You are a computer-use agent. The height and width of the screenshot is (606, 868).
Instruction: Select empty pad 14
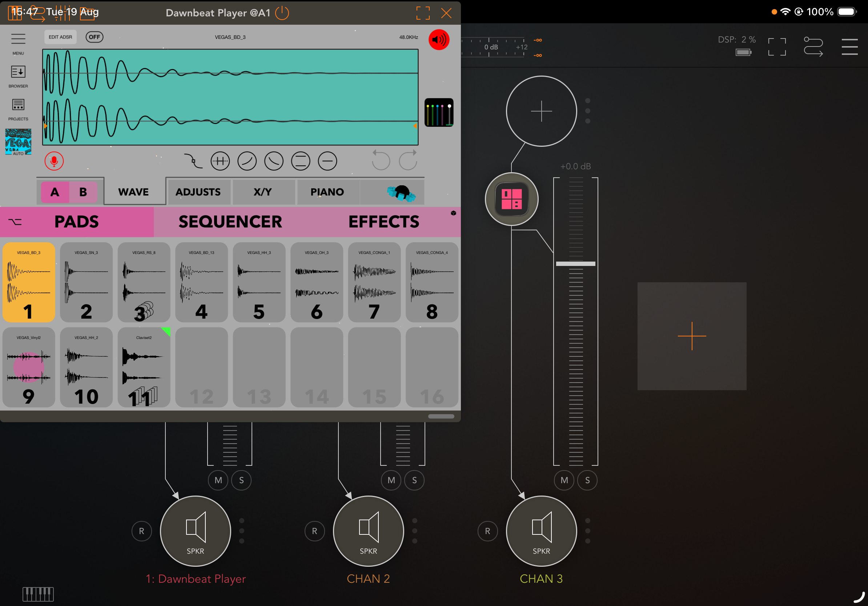317,367
